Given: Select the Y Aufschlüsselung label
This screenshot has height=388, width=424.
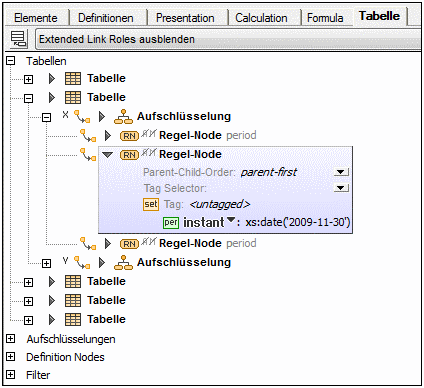Looking at the screenshot, I should [x=184, y=262].
